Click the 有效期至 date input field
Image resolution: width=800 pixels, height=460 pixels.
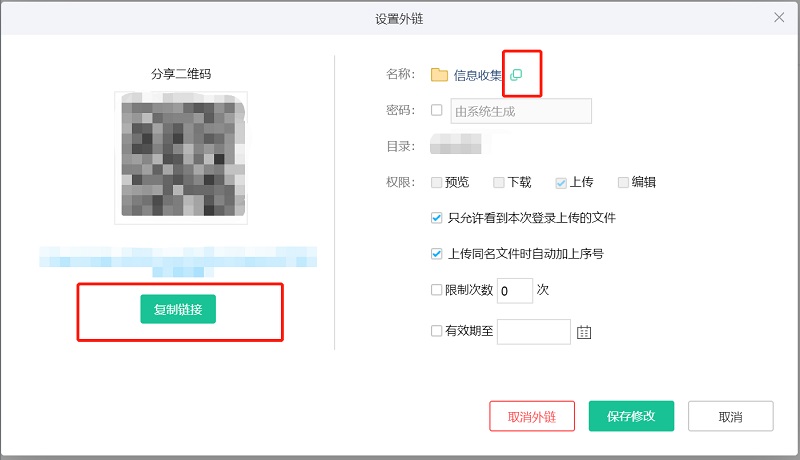(534, 332)
